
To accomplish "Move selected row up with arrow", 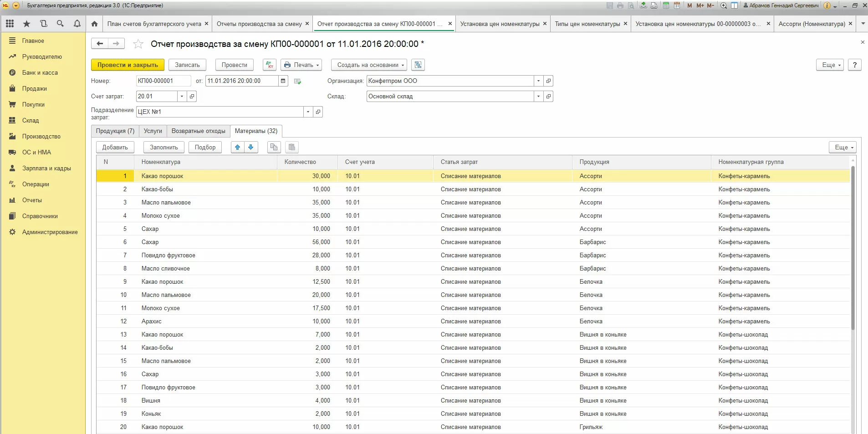I will pyautogui.click(x=237, y=147).
